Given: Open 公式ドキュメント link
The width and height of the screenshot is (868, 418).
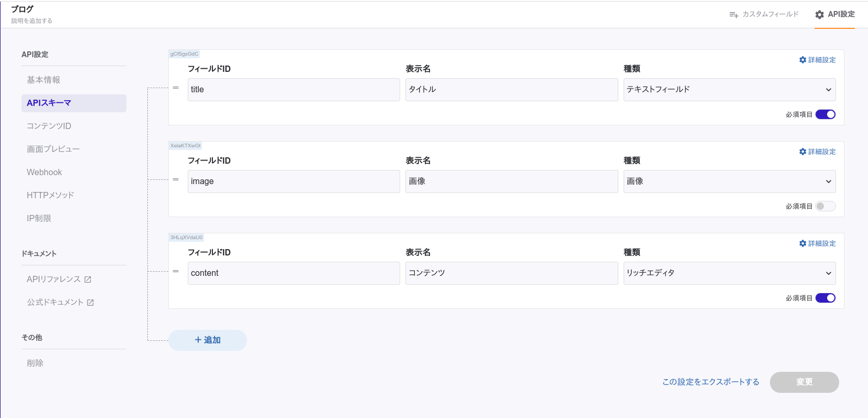Looking at the screenshot, I should click(x=60, y=303).
